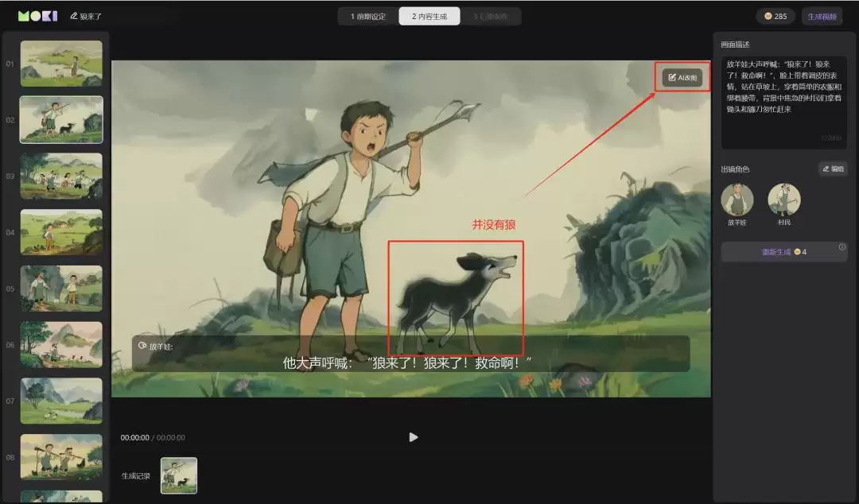Select storyboard frame 01 in the sidebar

click(61, 63)
